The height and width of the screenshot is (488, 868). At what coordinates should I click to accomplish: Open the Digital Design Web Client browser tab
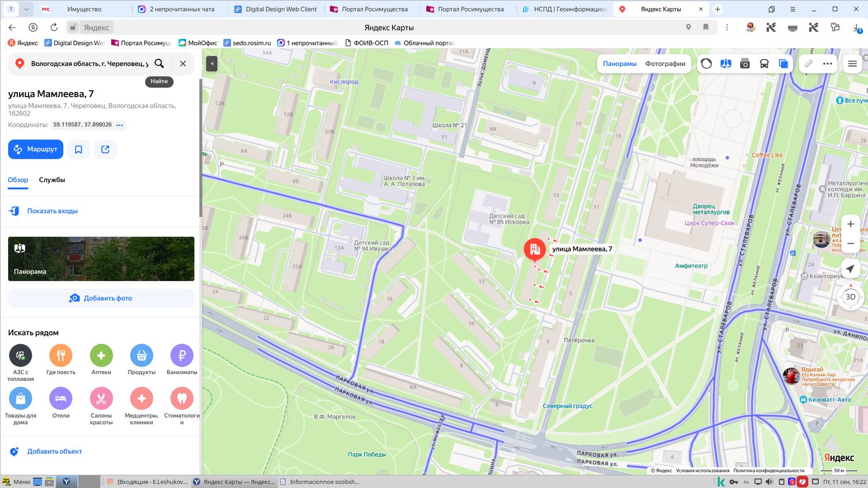click(x=275, y=9)
